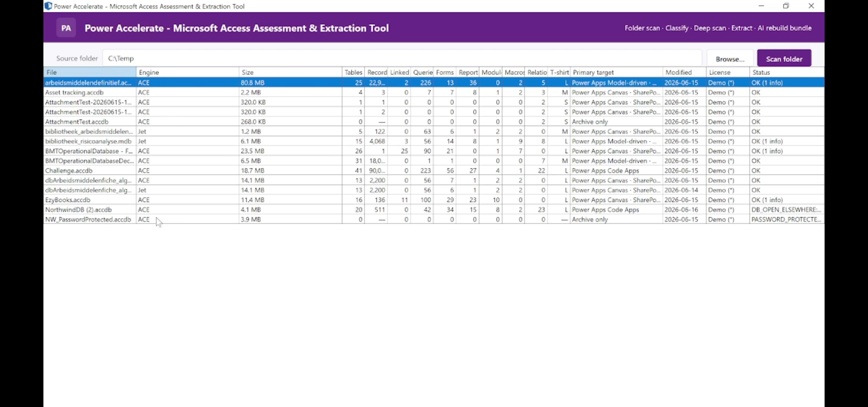Select the AttachmentTest.accdb file row
This screenshot has height=407, width=868.
coord(434,122)
